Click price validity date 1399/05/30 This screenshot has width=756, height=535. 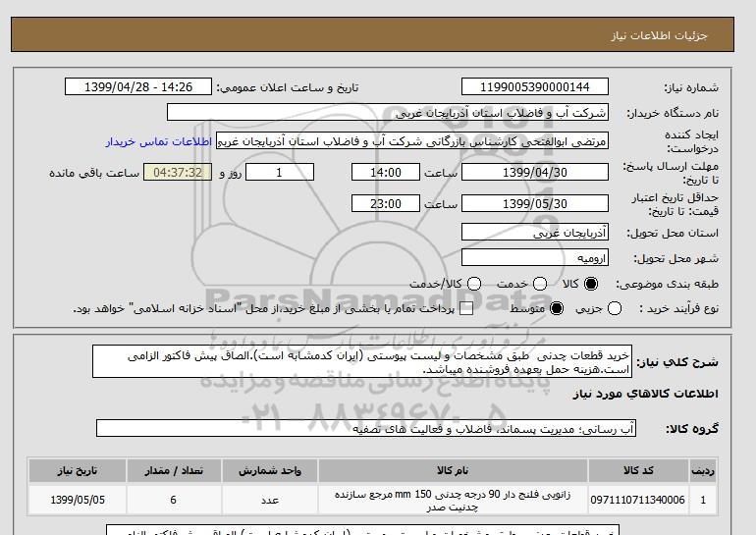pyautogui.click(x=535, y=203)
